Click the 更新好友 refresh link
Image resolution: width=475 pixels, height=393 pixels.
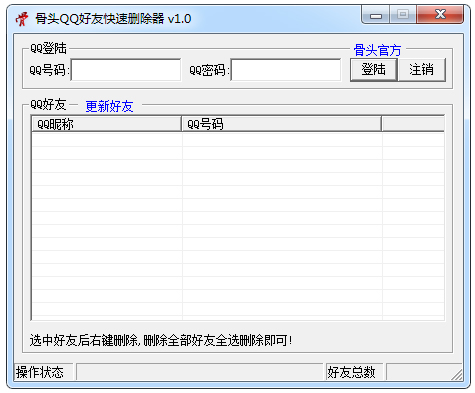pos(109,106)
